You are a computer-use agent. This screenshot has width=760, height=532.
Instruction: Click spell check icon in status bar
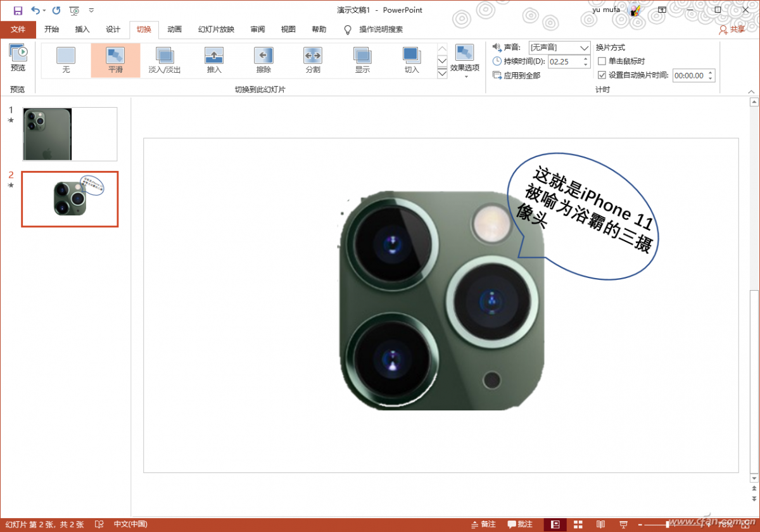tap(99, 524)
